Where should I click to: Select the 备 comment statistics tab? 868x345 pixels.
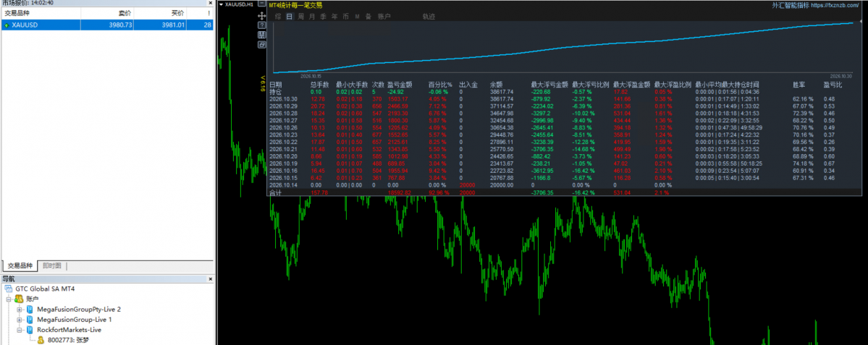pyautogui.click(x=368, y=17)
